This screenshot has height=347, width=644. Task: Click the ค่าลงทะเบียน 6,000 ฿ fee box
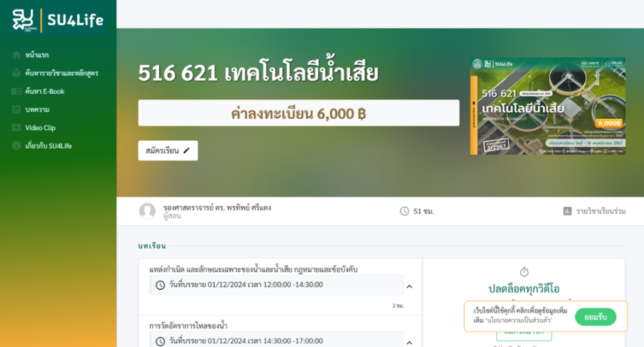[x=299, y=113]
